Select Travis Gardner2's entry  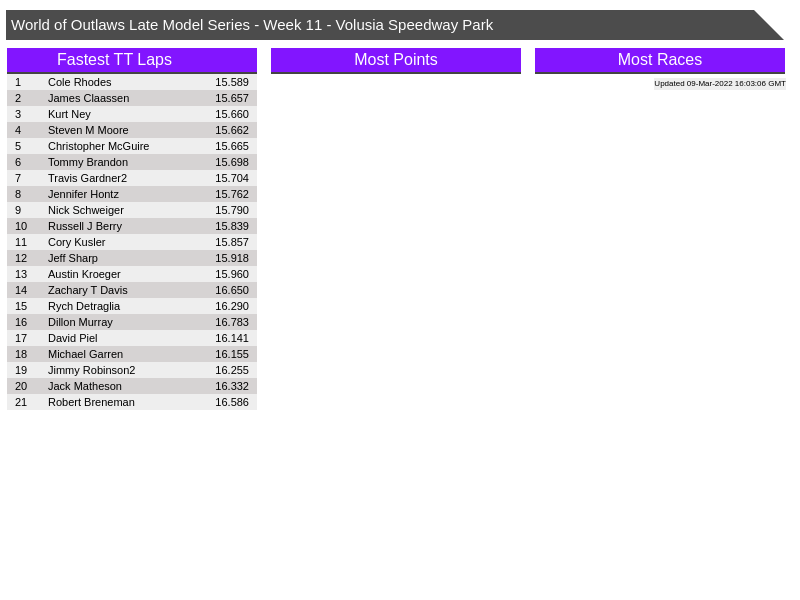coord(87,178)
